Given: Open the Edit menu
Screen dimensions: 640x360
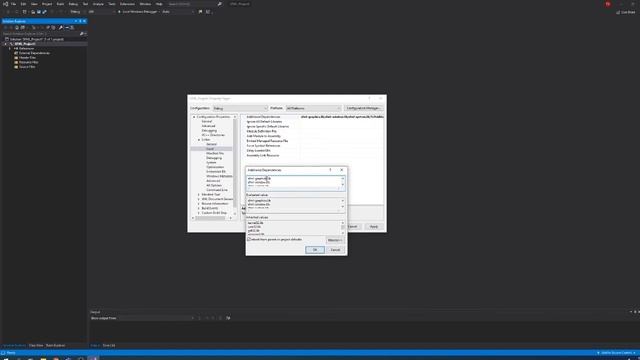Looking at the screenshot, I should (23, 4).
